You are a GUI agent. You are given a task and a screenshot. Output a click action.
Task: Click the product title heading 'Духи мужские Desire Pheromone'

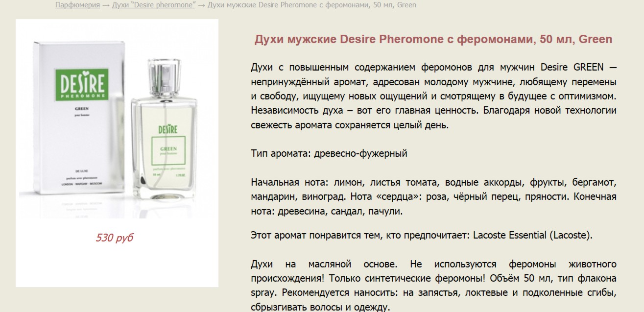[433, 40]
